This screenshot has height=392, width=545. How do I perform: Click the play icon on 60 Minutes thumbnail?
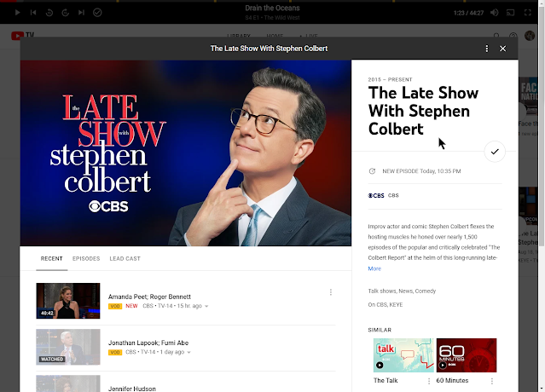pos(443,365)
